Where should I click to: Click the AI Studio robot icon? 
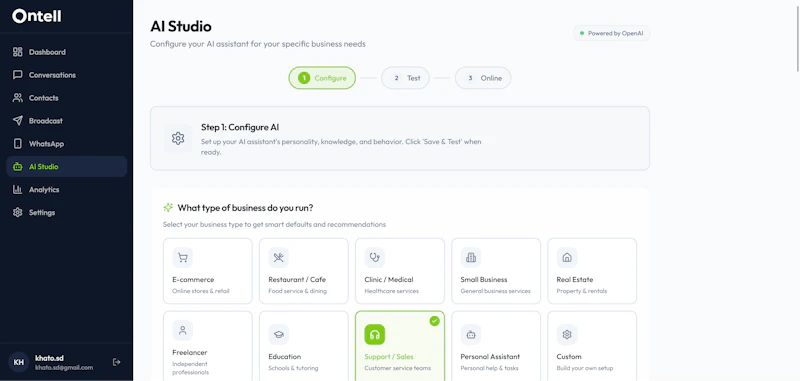[x=18, y=167]
